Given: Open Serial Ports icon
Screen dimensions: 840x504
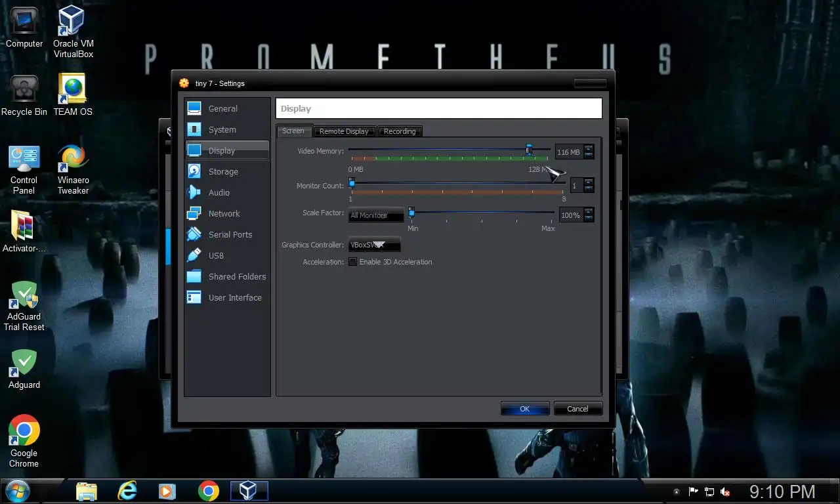Looking at the screenshot, I should pyautogui.click(x=194, y=234).
